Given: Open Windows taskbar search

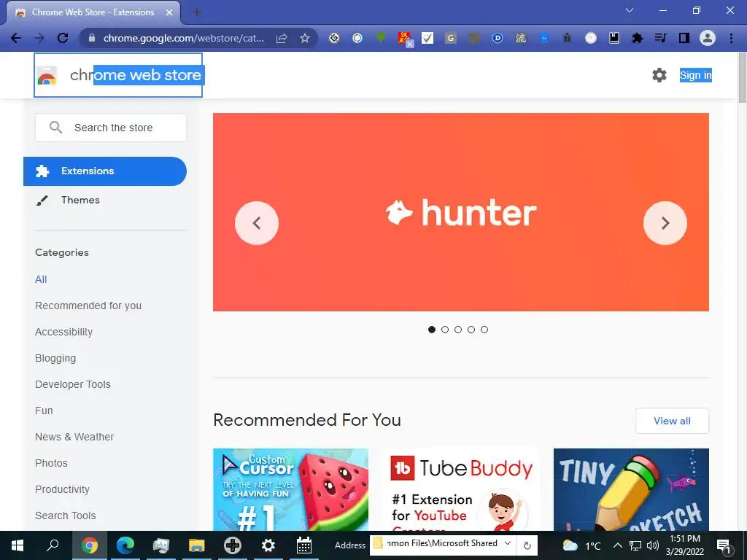Looking at the screenshot, I should pyautogui.click(x=53, y=545).
